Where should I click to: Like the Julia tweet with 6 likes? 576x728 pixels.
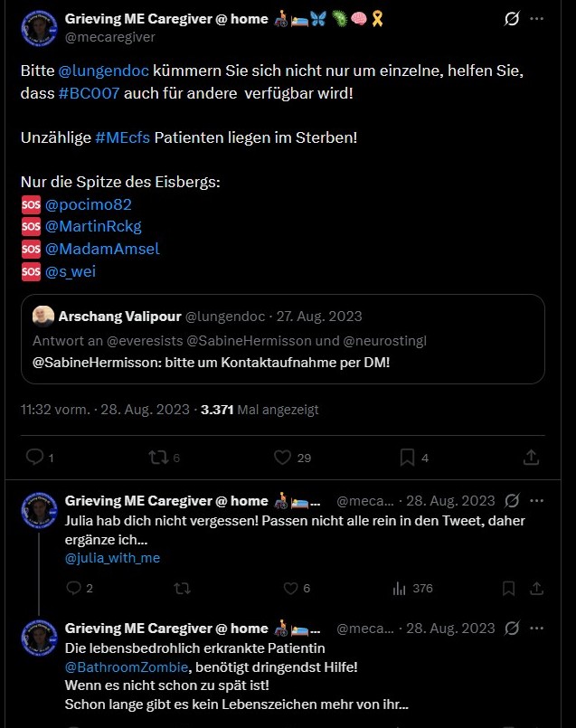click(290, 589)
